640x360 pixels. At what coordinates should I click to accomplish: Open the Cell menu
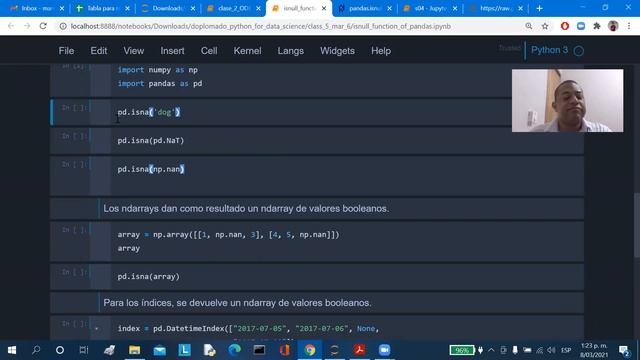pos(209,51)
